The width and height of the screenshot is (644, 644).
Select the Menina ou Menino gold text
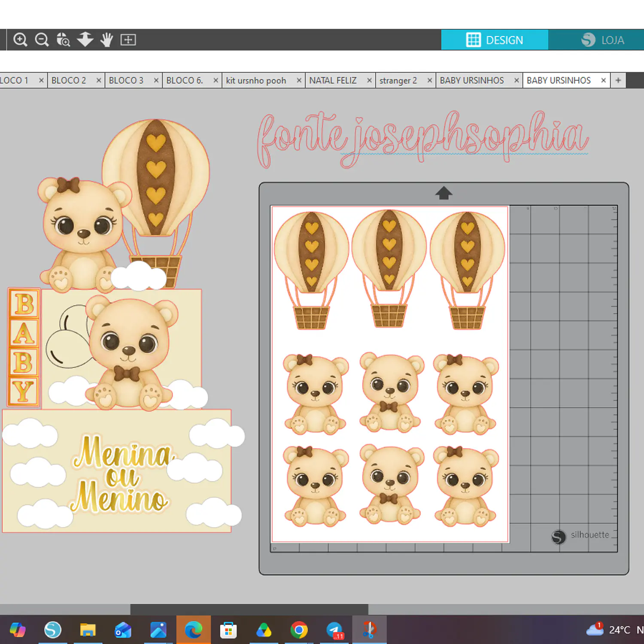(122, 474)
